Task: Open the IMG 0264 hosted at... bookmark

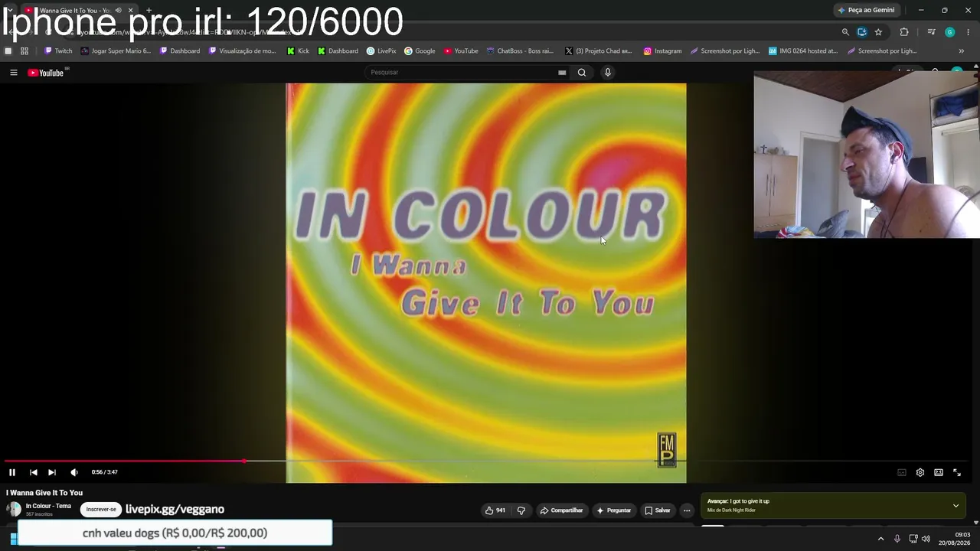Action: coord(803,51)
